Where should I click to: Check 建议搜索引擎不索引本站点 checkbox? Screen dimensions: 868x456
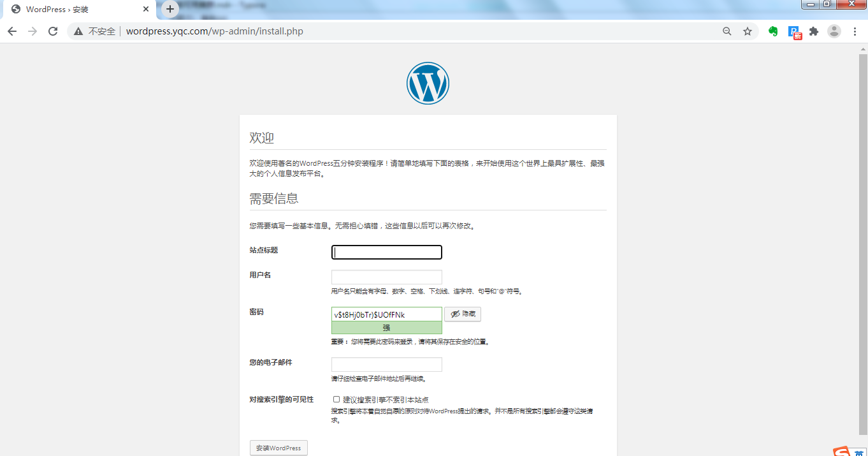click(336, 399)
